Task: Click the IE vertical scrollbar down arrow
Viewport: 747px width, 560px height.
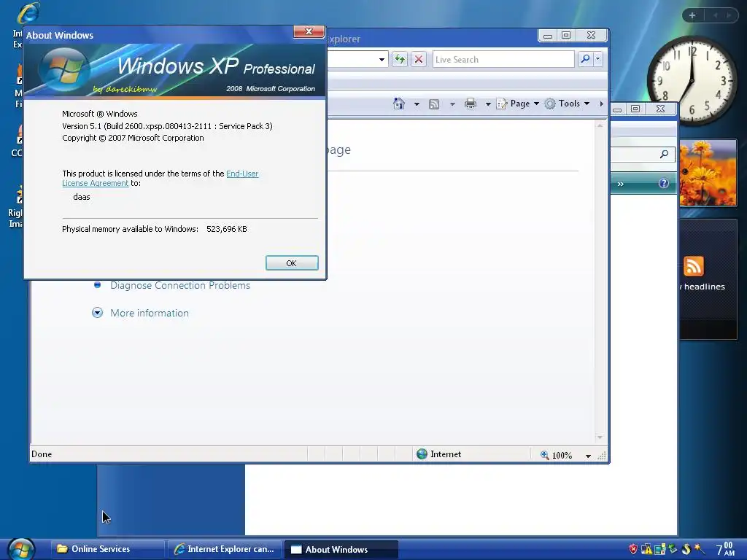Action: 600,437
